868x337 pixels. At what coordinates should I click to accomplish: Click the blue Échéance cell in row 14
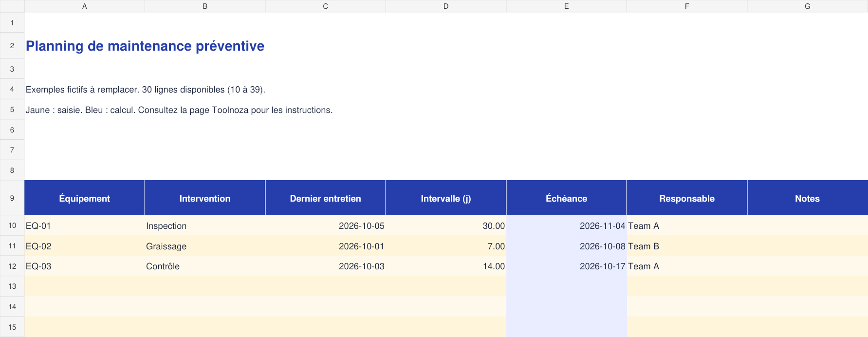point(566,307)
